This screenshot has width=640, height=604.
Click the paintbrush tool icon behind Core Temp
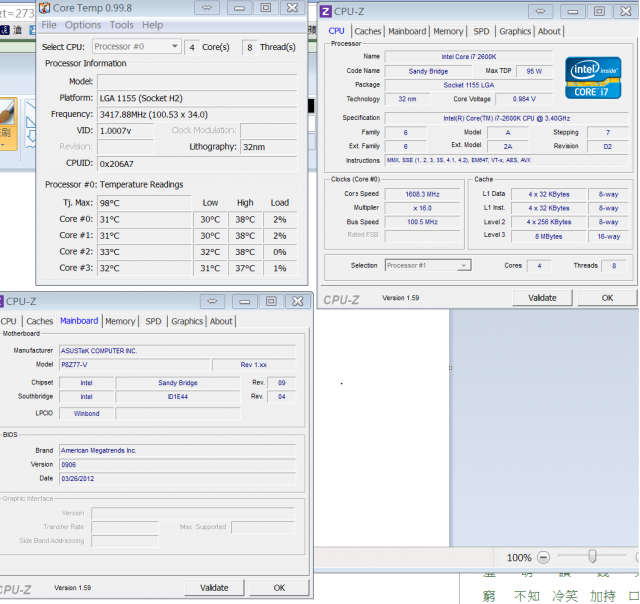click(x=8, y=112)
